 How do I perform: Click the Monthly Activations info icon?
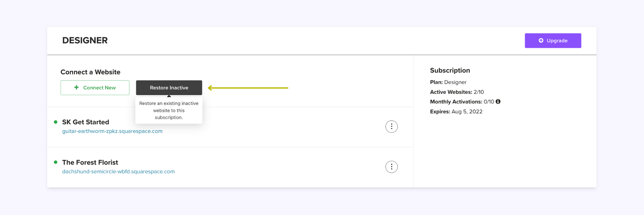click(x=498, y=101)
